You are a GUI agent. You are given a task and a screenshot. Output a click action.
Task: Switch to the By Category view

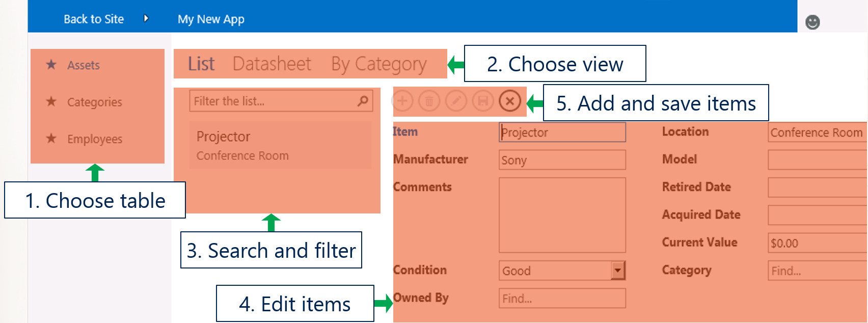[379, 64]
